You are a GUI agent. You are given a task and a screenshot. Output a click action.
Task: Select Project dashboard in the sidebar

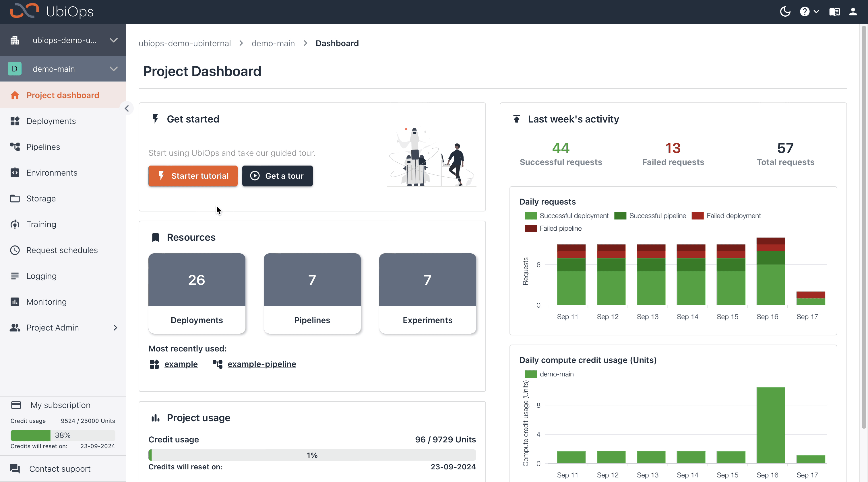[63, 95]
